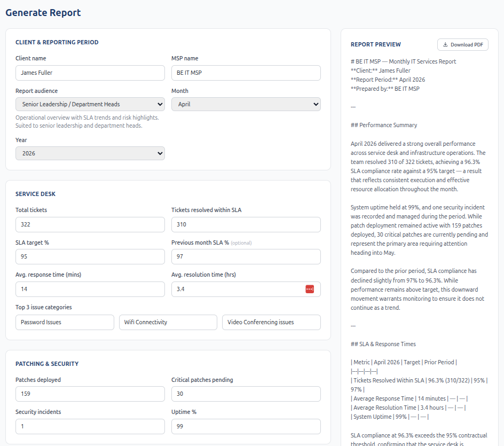Click the Tickets resolved within SLA field
Viewport: 504px width, 446px height.
coord(246,224)
